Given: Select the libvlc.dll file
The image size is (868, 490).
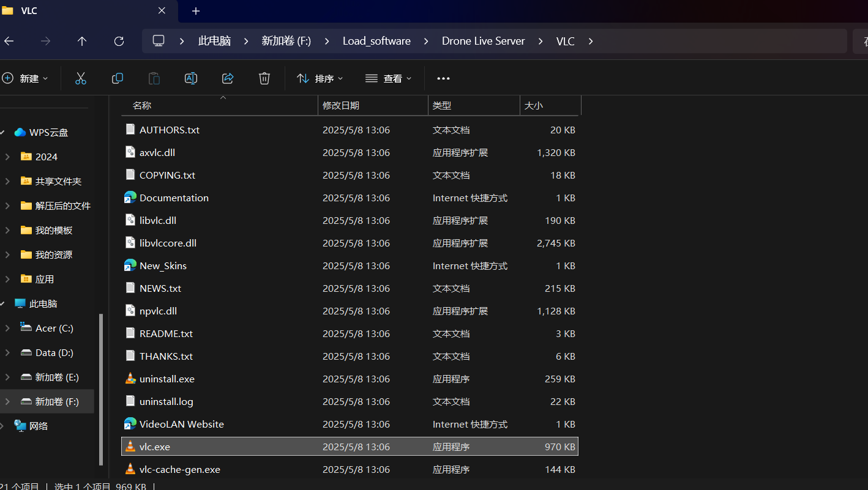Looking at the screenshot, I should (350, 220).
